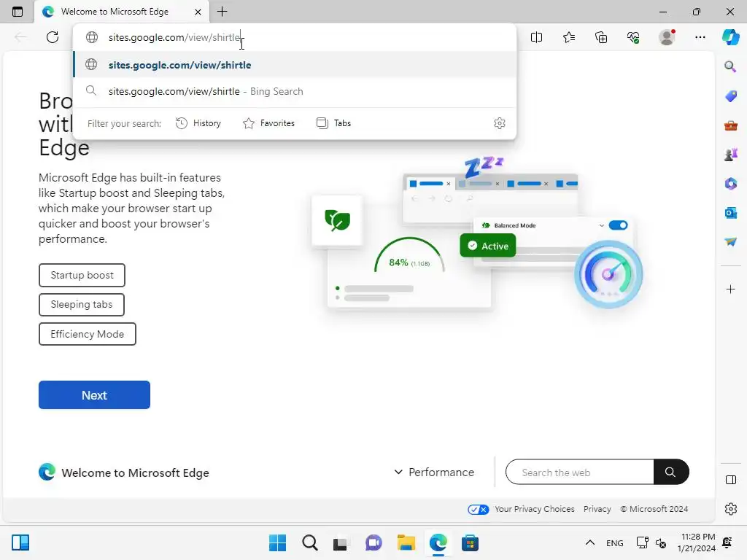The image size is (747, 560).
Task: Open a new tab with plus button
Action: tap(222, 12)
